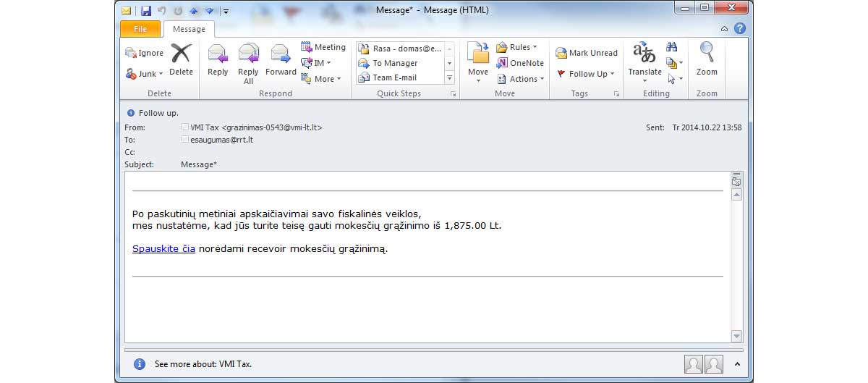Screen dimensions: 868x383
Task: Click the Zoom magnifier button
Action: [707, 59]
